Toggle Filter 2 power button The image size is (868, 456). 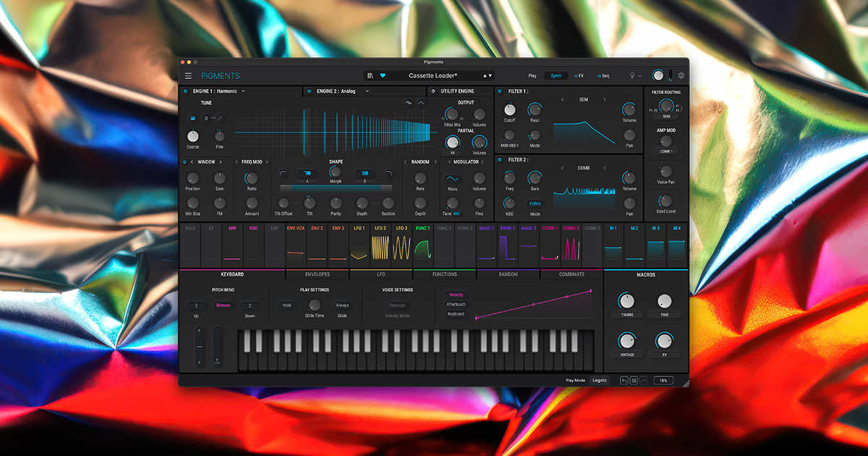click(501, 159)
